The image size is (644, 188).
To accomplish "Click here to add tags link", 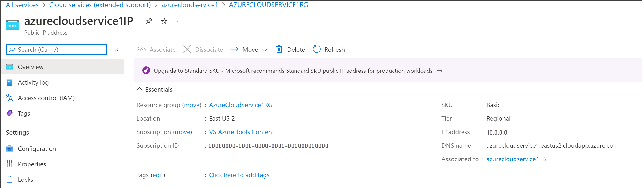I will click(x=239, y=175).
